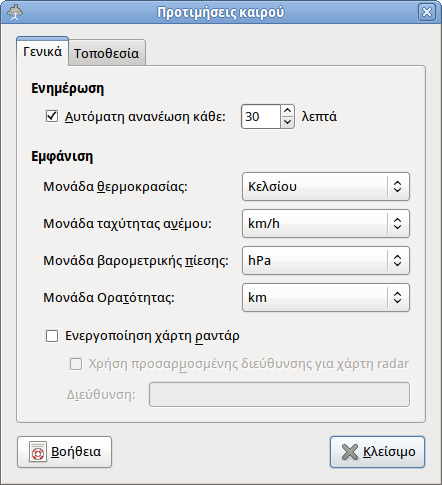Decrease auto-refresh minutes with down arrow

[287, 122]
